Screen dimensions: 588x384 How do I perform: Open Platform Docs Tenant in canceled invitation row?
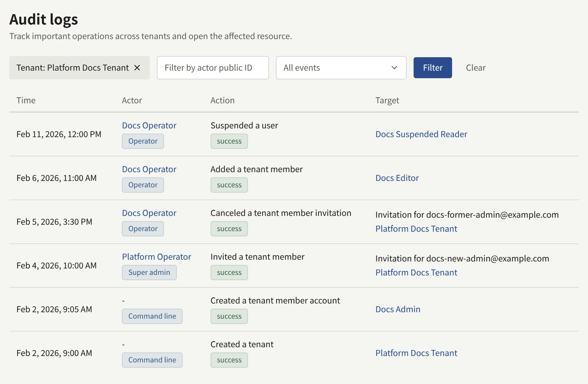416,229
